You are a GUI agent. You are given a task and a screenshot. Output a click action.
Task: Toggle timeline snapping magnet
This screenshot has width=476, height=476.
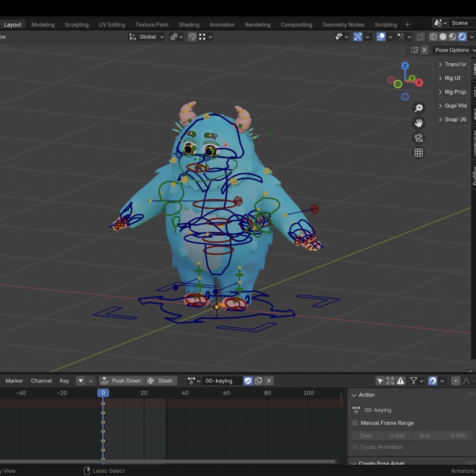point(433,381)
